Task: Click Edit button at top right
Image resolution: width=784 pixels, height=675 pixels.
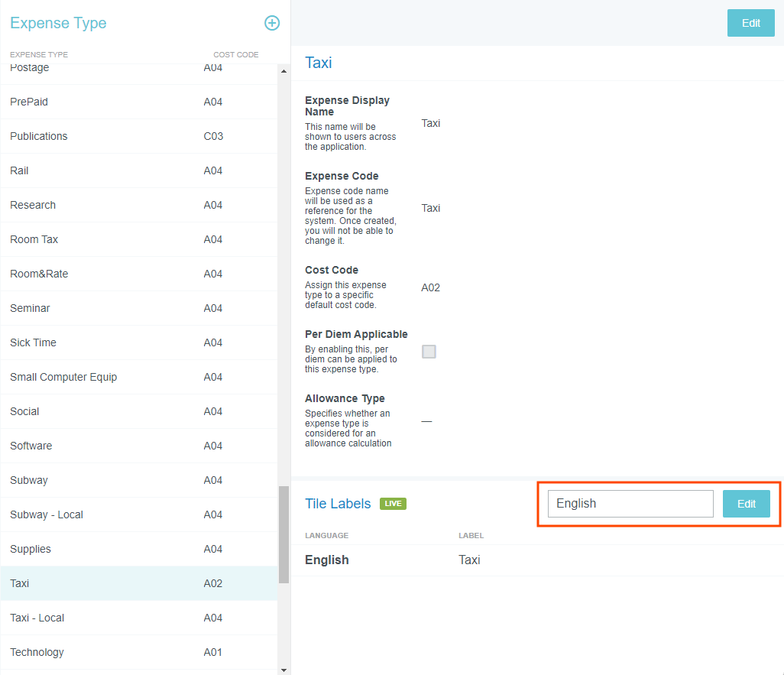Action: coord(750,23)
